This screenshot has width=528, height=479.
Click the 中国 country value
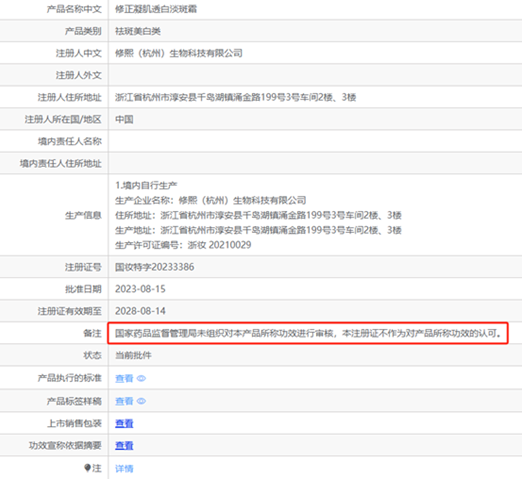[x=124, y=119]
